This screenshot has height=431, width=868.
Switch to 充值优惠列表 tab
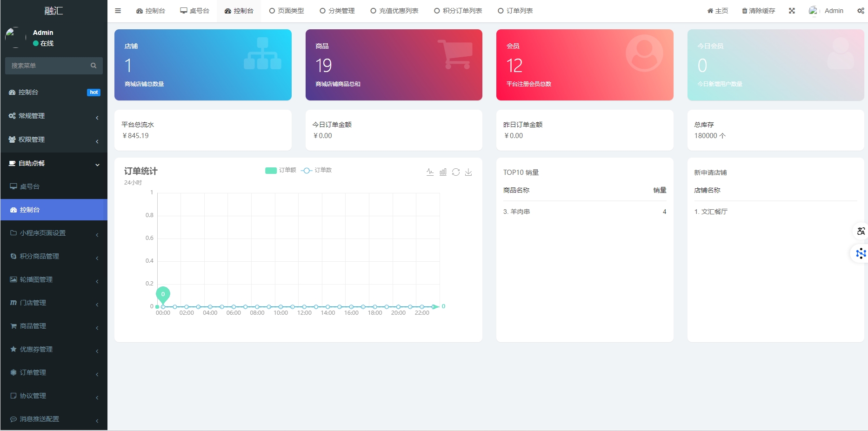[x=394, y=11]
